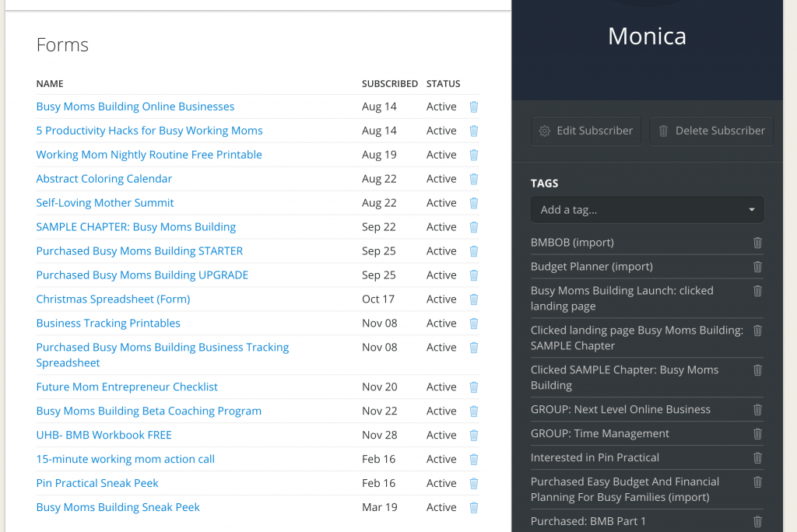Open Working Mom Nightly Routine Free Printable

149,155
